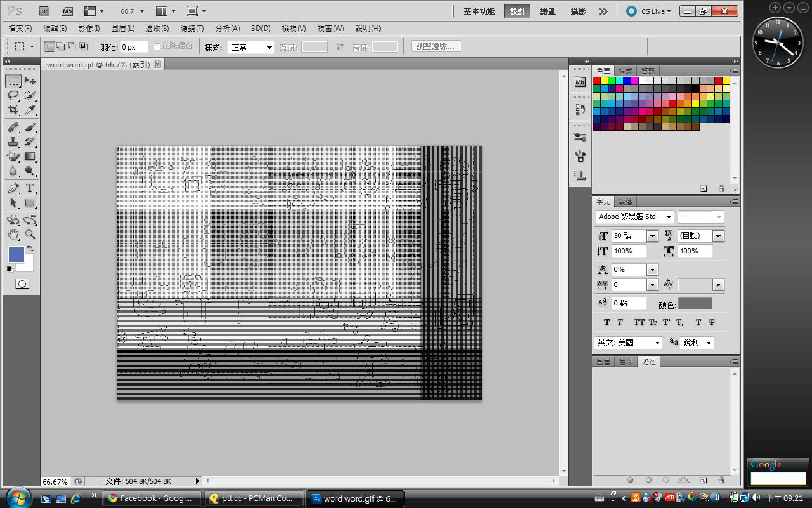Select the Brush tool
The height and width of the screenshot is (508, 812).
pyautogui.click(x=30, y=128)
